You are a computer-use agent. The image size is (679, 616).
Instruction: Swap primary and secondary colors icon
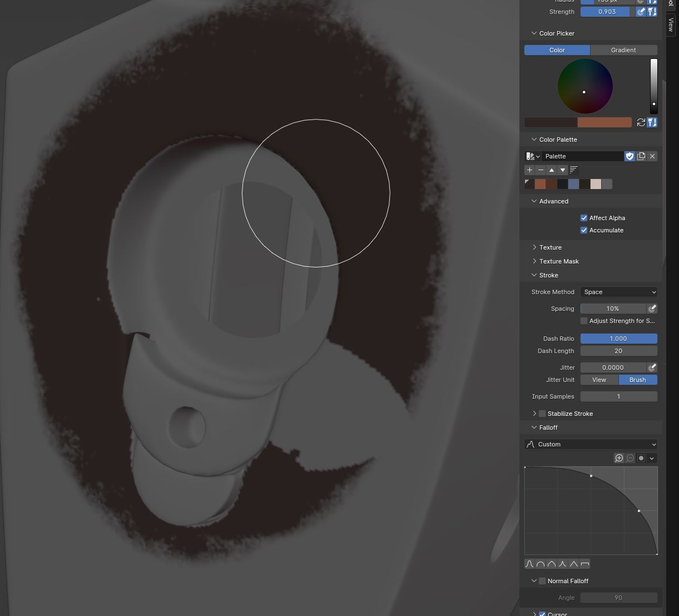point(641,122)
